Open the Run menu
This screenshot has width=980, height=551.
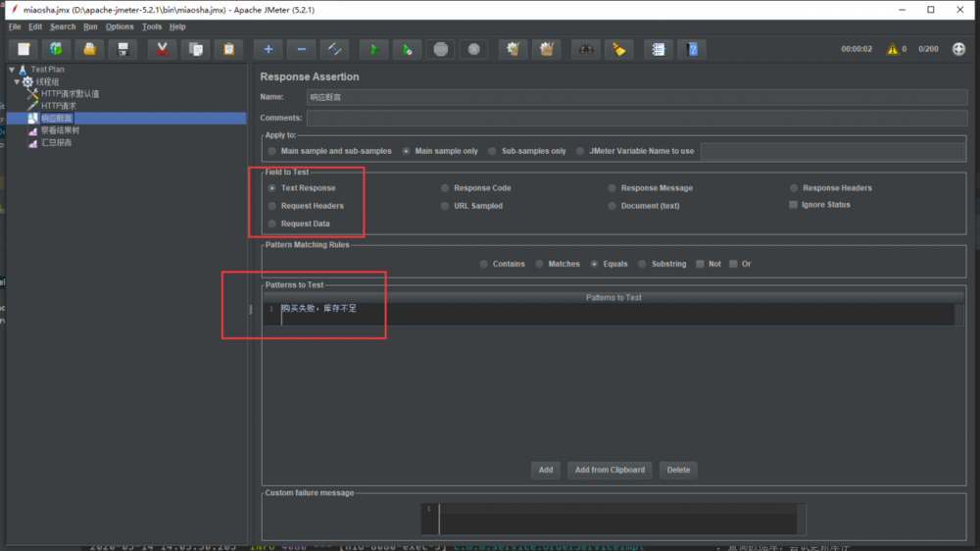point(90,26)
